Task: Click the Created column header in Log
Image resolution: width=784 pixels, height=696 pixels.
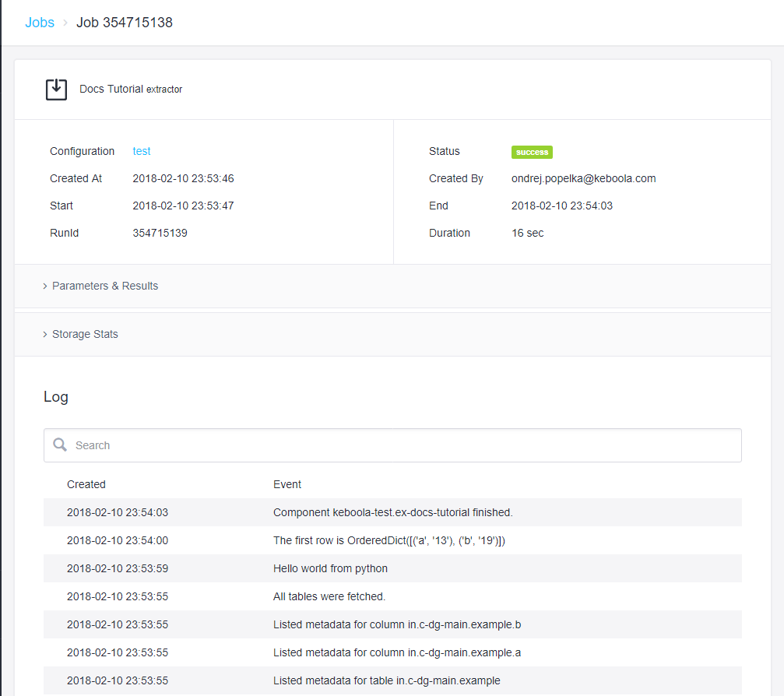Action: pos(86,484)
